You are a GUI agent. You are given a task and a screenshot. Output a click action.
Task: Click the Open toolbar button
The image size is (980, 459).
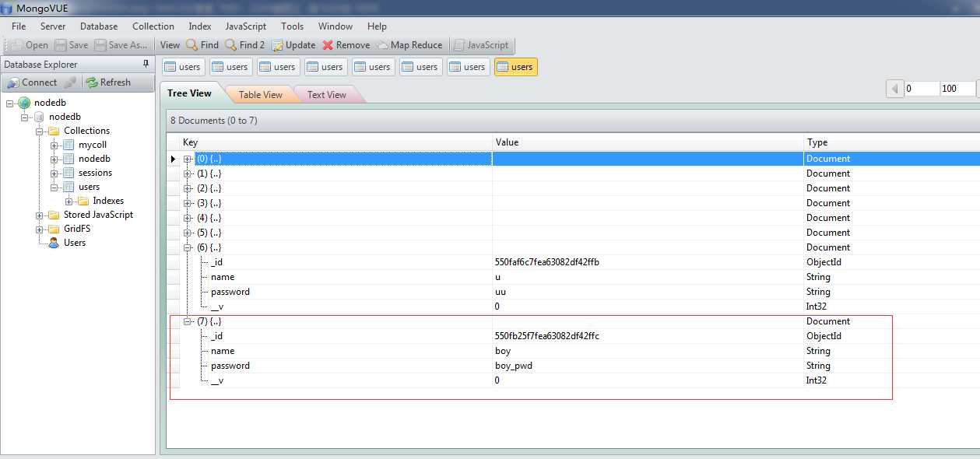tap(30, 45)
